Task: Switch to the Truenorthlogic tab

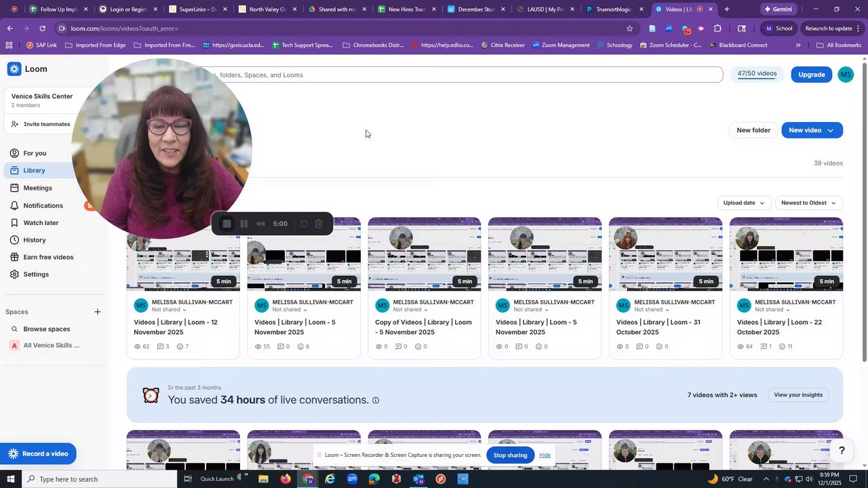Action: click(614, 9)
